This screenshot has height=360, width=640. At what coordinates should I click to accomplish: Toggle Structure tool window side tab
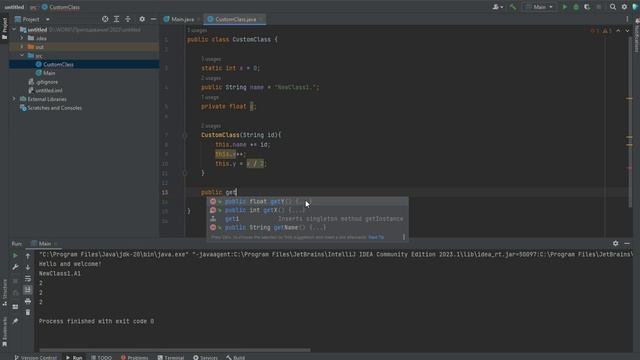tap(4, 293)
